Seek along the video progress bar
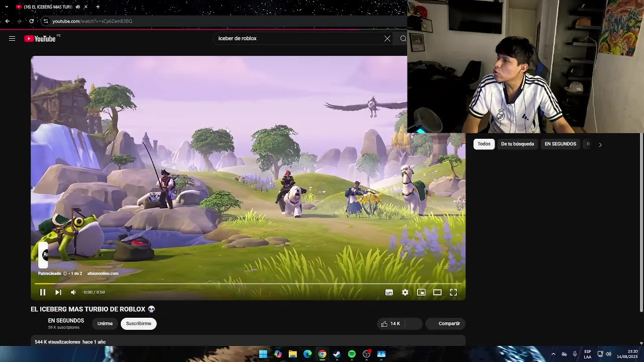644x362 pixels. pos(248,284)
